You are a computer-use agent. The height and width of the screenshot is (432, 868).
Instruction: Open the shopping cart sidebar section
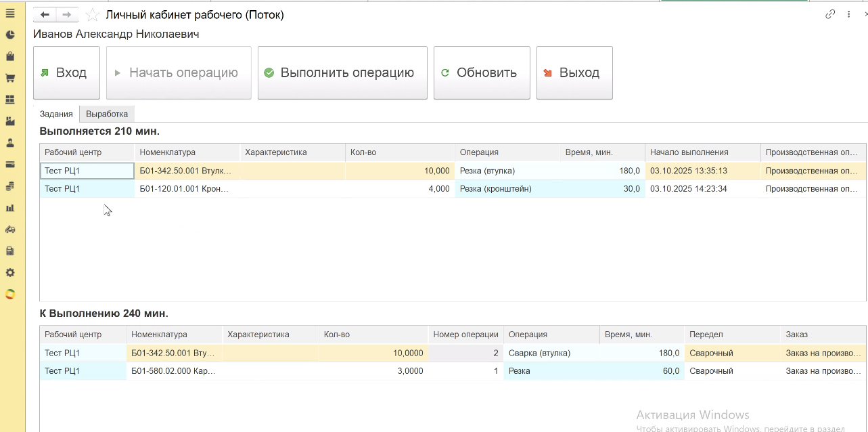coord(10,78)
